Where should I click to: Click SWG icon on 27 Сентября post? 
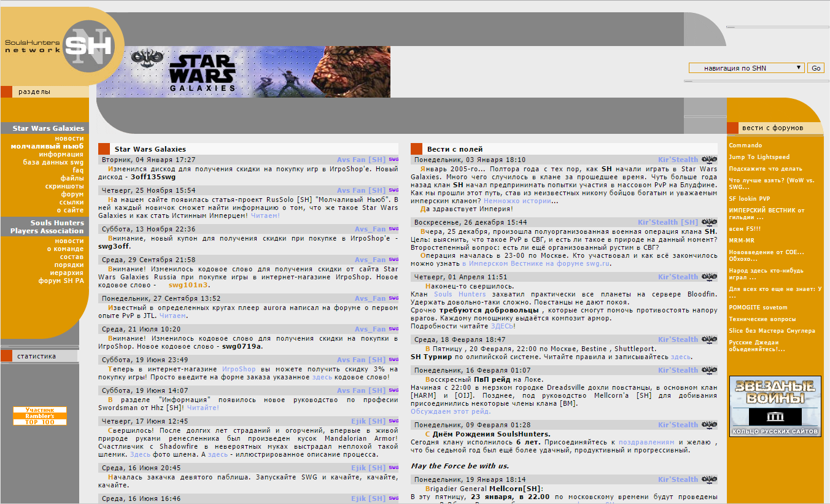pyautogui.click(x=394, y=298)
